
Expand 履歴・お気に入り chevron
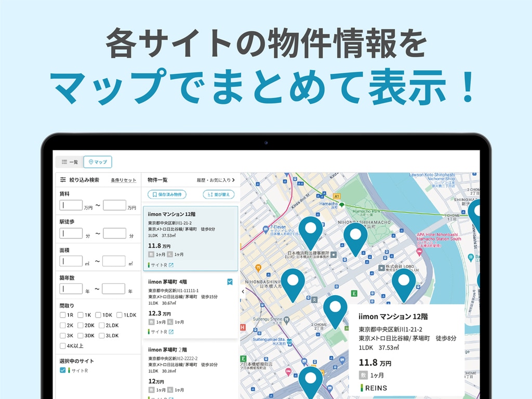[233, 180]
